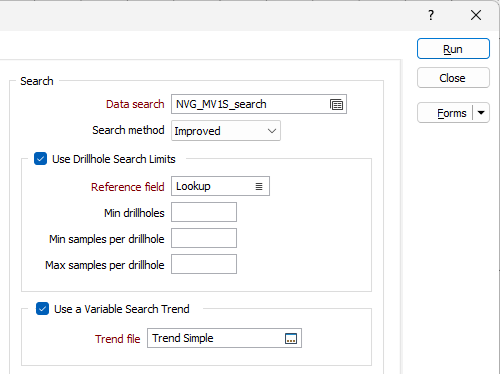Select the Max samples per drillhole field
The image size is (500, 374).
204,264
